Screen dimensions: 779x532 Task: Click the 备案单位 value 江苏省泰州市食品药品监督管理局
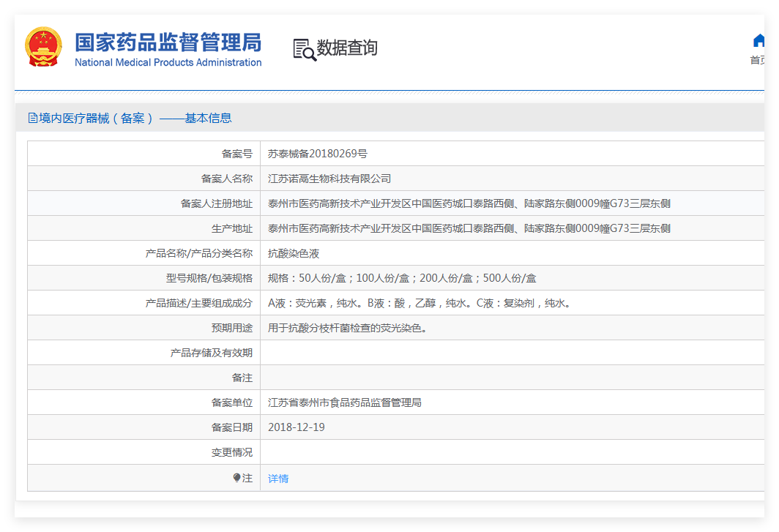point(345,402)
